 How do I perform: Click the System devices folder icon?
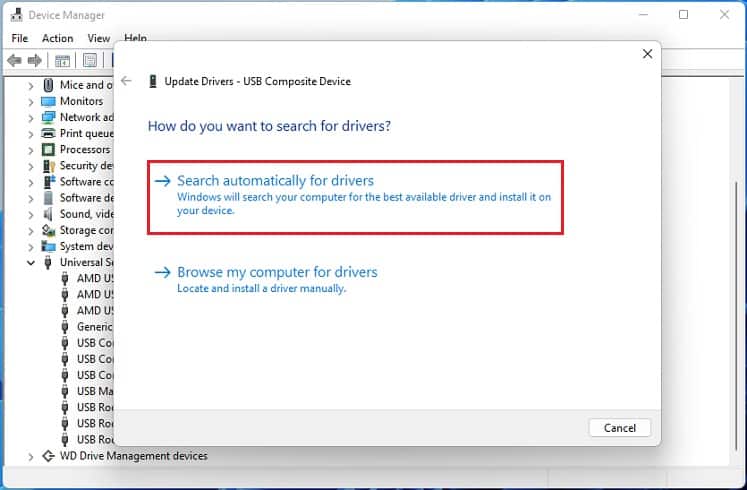point(48,246)
